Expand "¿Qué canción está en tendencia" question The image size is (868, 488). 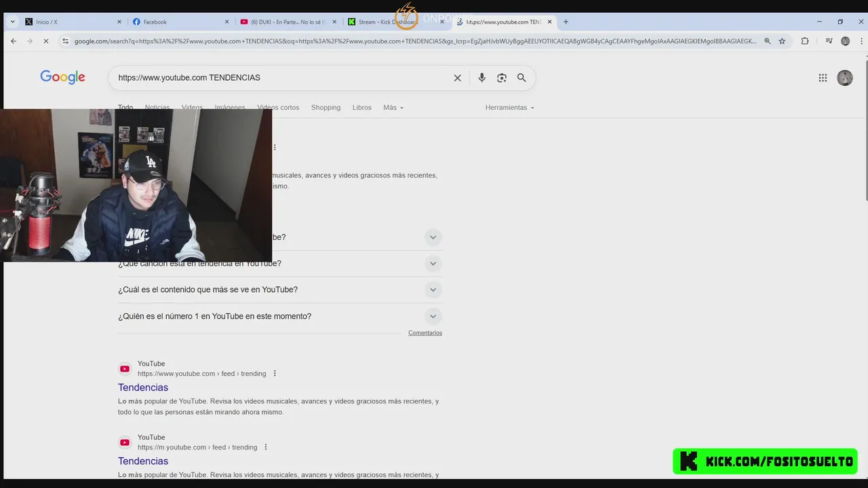433,264
